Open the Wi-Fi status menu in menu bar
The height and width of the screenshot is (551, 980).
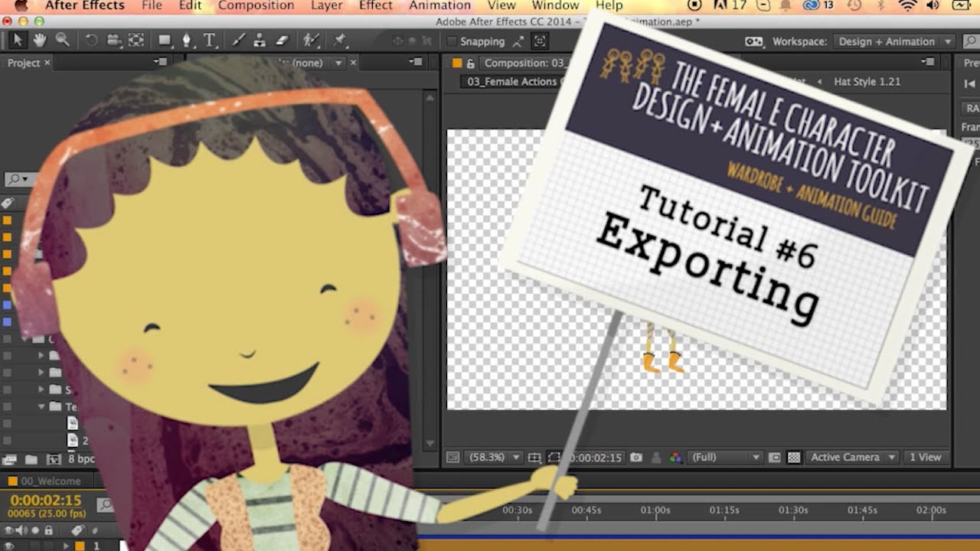[x=908, y=6]
